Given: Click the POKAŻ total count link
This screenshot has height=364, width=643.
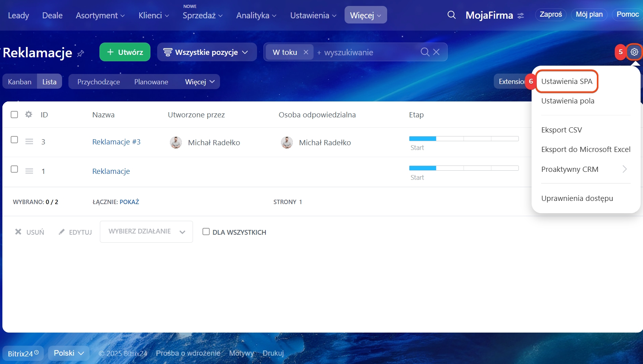Looking at the screenshot, I should [x=129, y=202].
